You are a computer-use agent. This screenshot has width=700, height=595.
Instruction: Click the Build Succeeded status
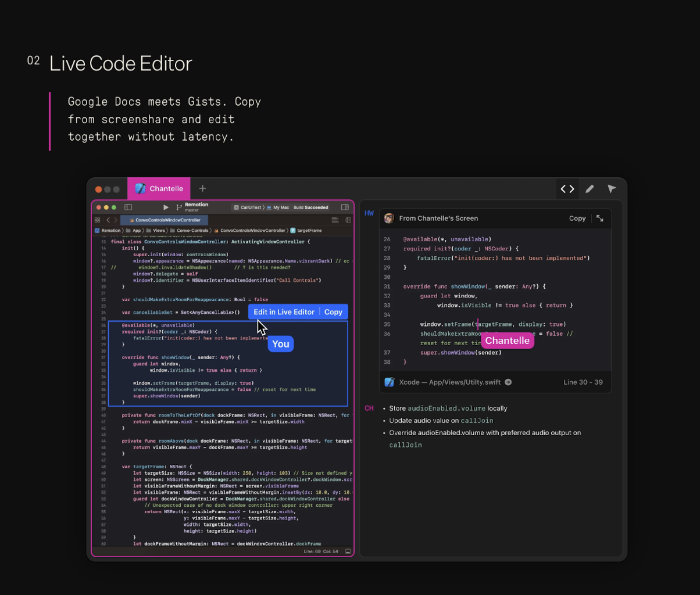[311, 207]
